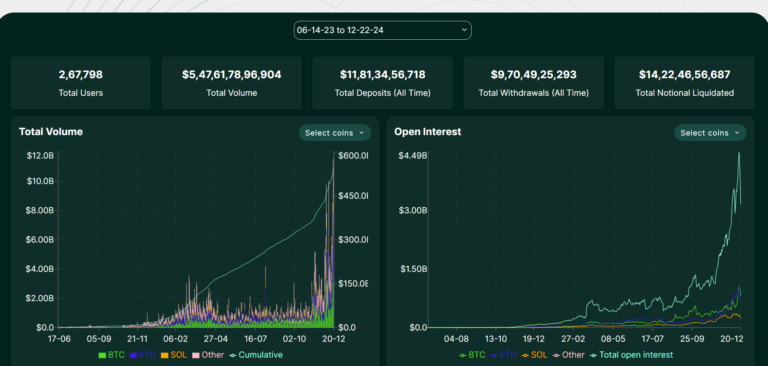Open Total Deposits (All Time) card
Screen dimensions: 768x366
coord(383,83)
